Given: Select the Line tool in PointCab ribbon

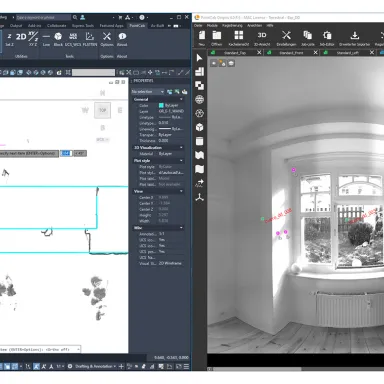Looking at the screenshot, I should click(46, 39).
